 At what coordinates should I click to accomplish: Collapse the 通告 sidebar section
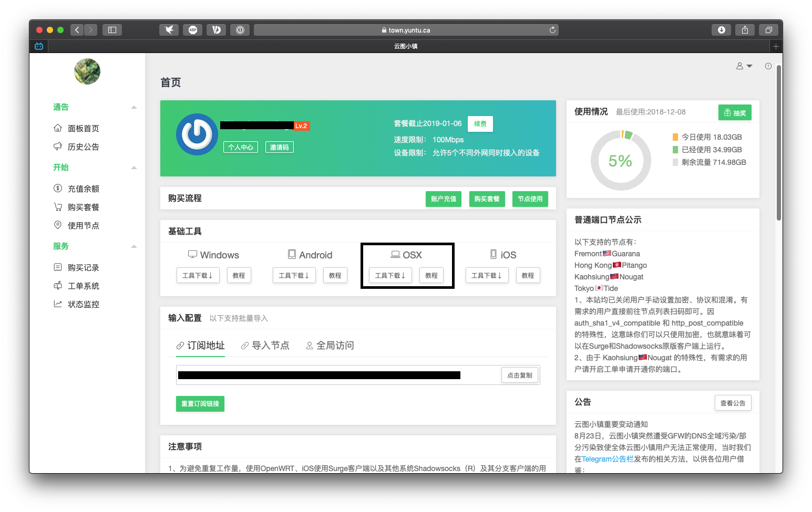pos(134,107)
